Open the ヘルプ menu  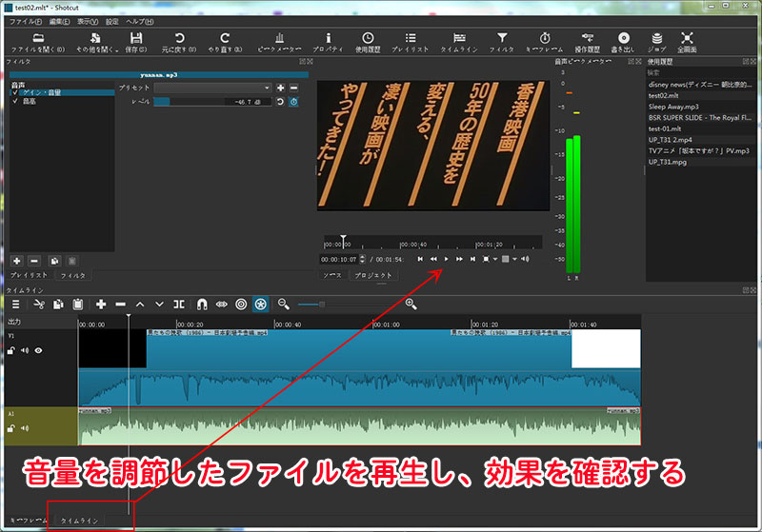tap(140, 21)
